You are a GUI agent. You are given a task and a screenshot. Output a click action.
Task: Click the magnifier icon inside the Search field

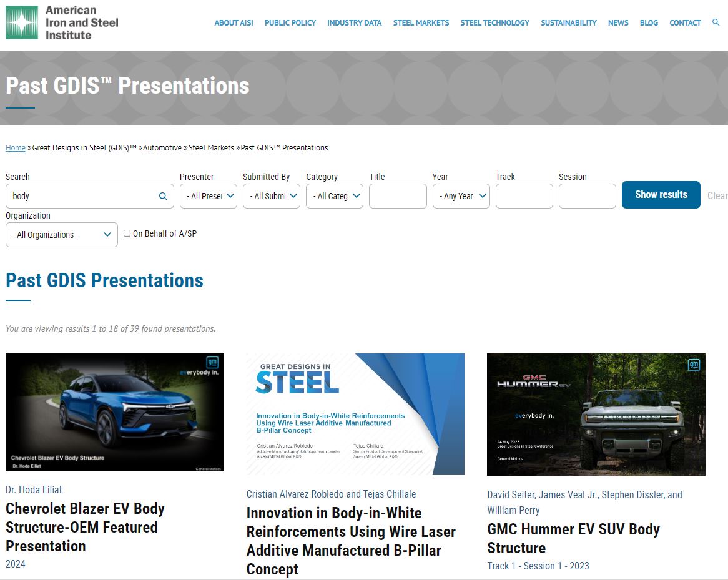click(x=163, y=196)
